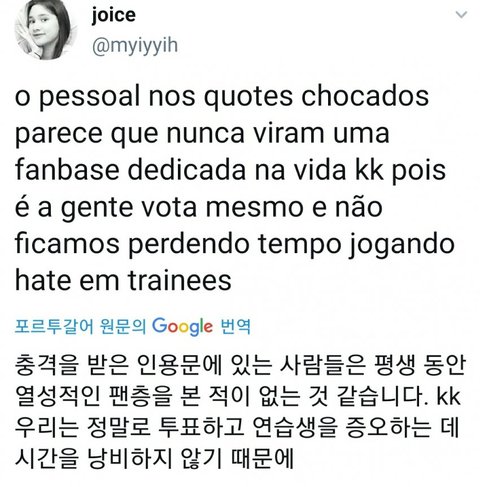Click the Korean line starting with 시간을 낭비하지
This screenshot has width=480, height=487.
pos(154,459)
